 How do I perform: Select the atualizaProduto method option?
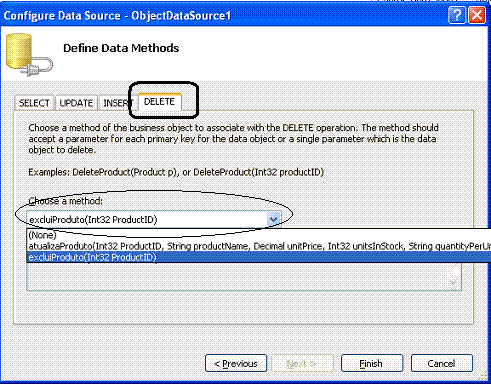pyautogui.click(x=259, y=246)
